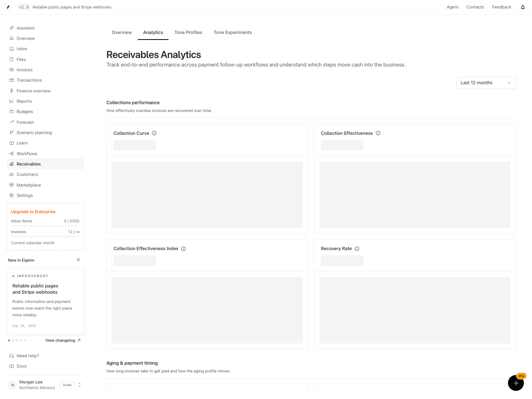Open the Reliable public pages changelog card
532x399 pixels.
point(45,301)
